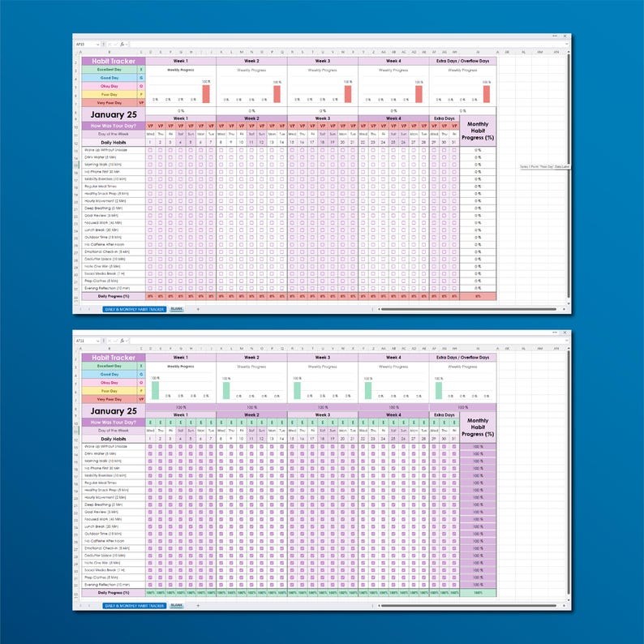Add a new sheet with plus icon, bottom window
This screenshot has width=644, height=644.
[x=198, y=605]
